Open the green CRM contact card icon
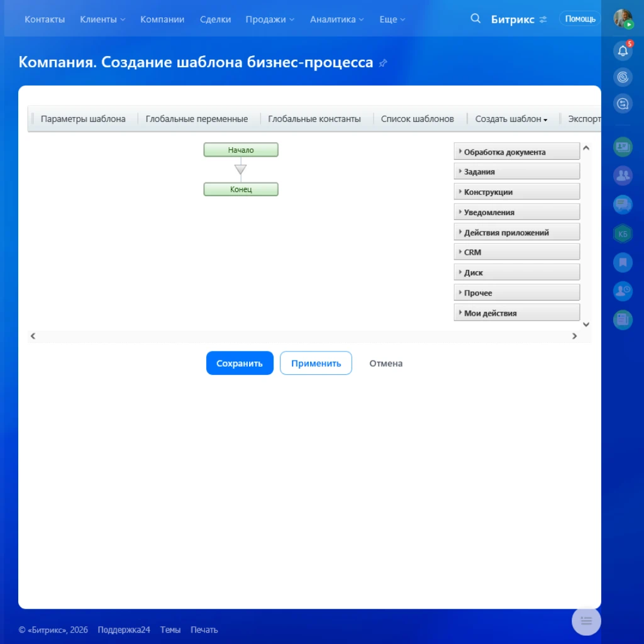The height and width of the screenshot is (644, 644). tap(622, 147)
